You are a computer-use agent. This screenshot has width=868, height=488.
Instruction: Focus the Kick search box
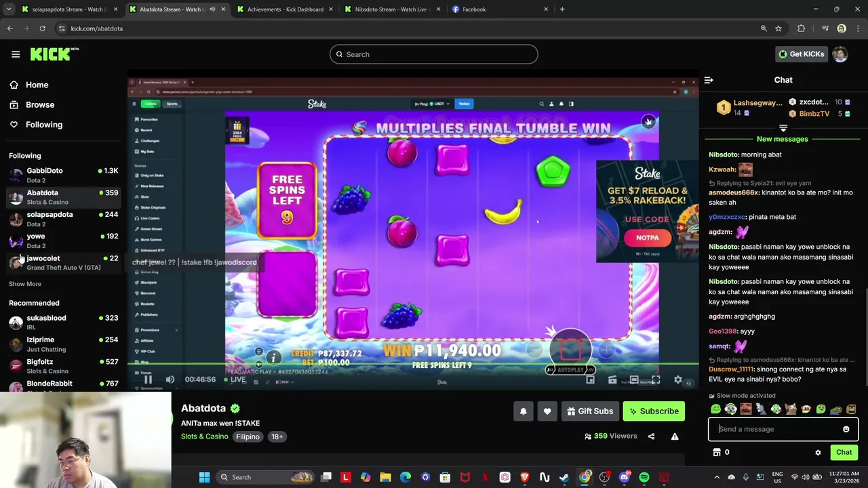[x=434, y=54]
